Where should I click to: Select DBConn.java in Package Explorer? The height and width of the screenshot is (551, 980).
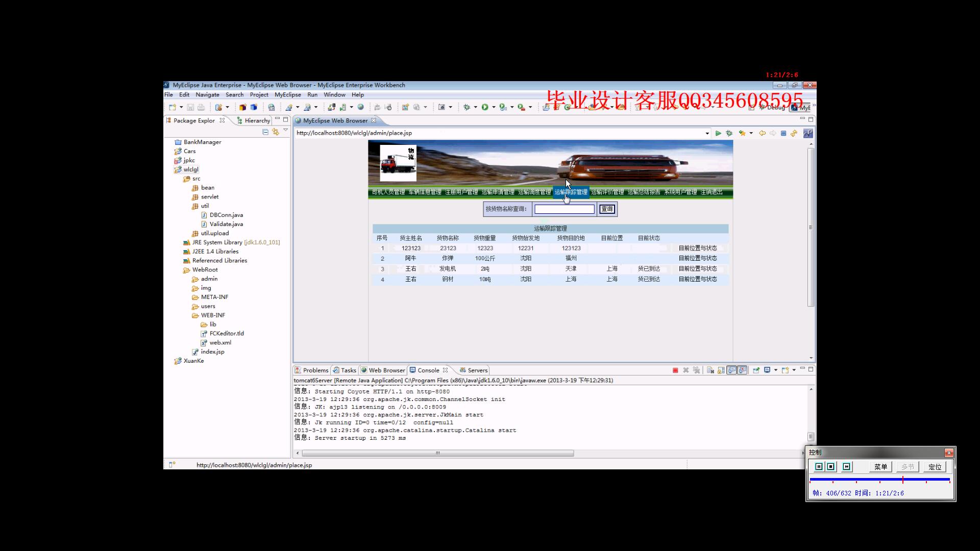[x=222, y=215]
